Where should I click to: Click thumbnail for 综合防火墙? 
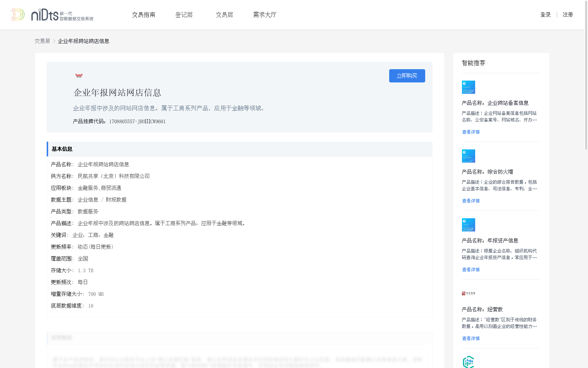click(469, 156)
